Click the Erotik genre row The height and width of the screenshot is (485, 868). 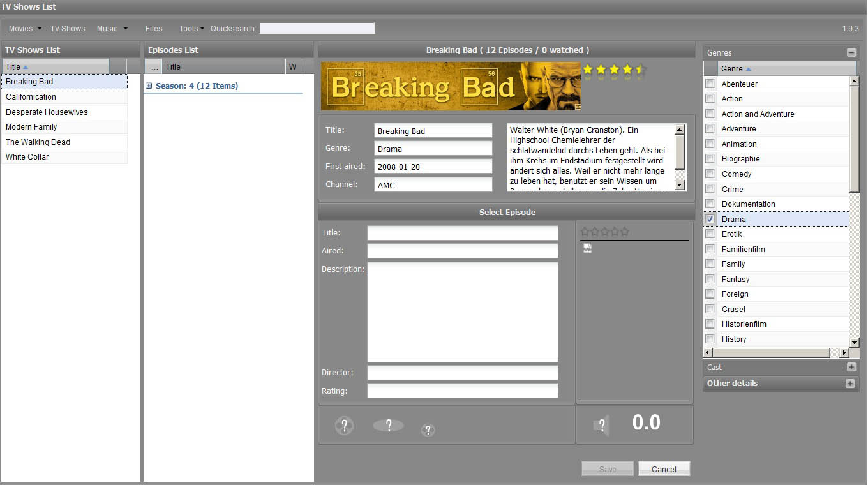[776, 234]
